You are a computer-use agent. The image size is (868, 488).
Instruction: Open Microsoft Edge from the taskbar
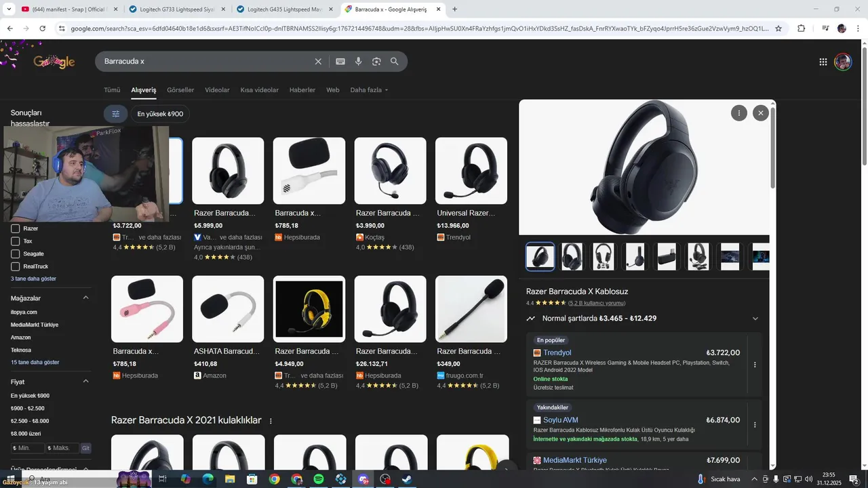(x=208, y=479)
